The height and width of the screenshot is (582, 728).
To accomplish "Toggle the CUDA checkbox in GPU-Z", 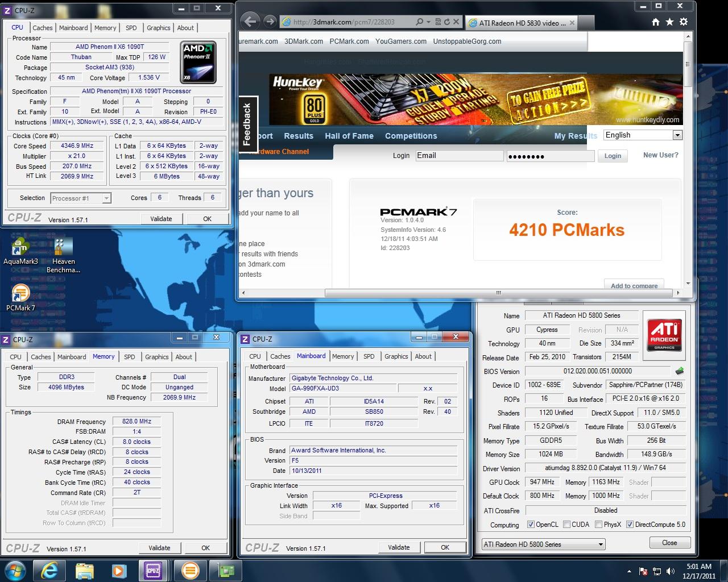I will point(566,525).
